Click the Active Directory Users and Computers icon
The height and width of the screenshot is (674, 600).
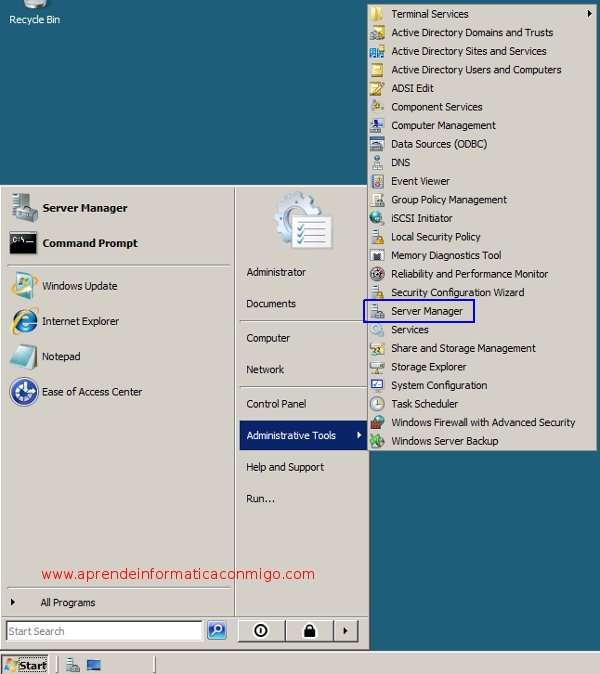(377, 70)
